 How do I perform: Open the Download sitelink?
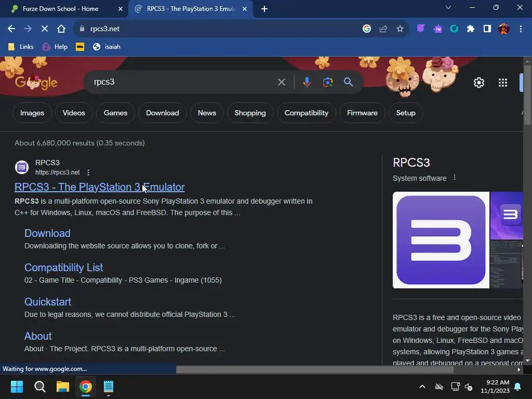(47, 233)
